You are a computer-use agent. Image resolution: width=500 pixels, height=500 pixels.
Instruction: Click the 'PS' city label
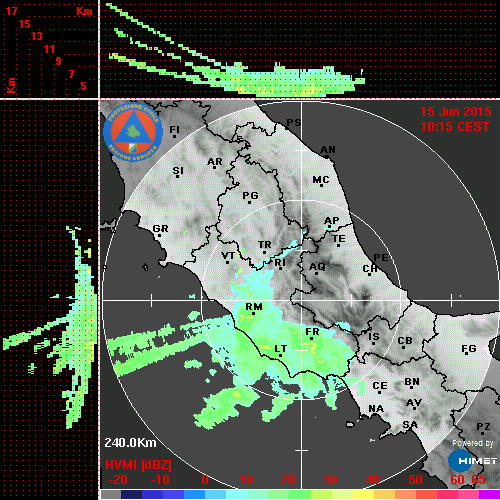pos(294,123)
